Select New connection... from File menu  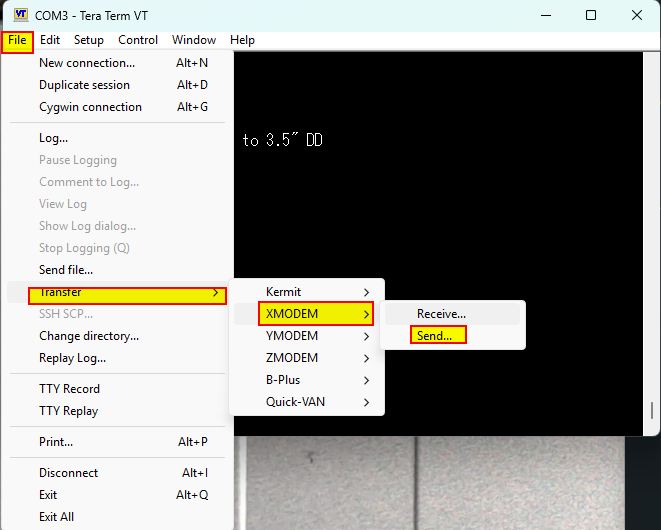coord(87,63)
